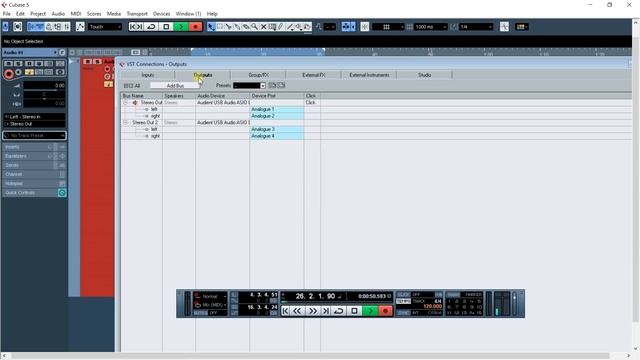The height and width of the screenshot is (360, 640).
Task: Toggle the Snap on/off button
Action: [364, 27]
